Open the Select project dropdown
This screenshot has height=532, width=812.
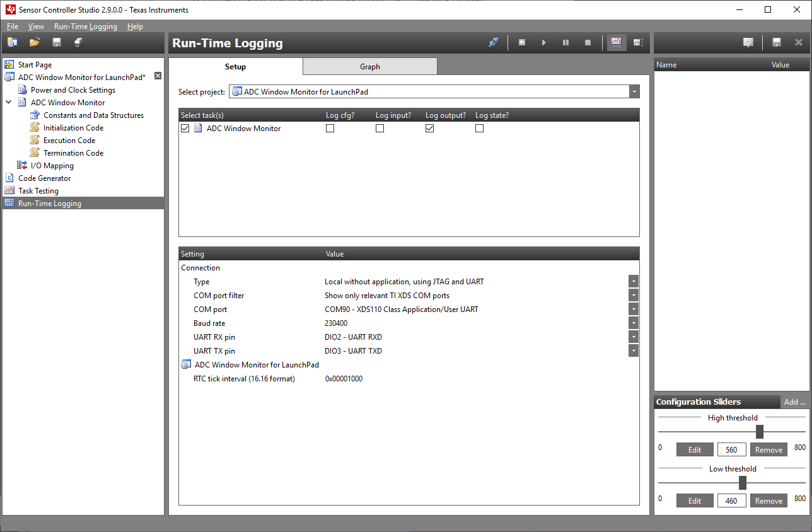634,91
